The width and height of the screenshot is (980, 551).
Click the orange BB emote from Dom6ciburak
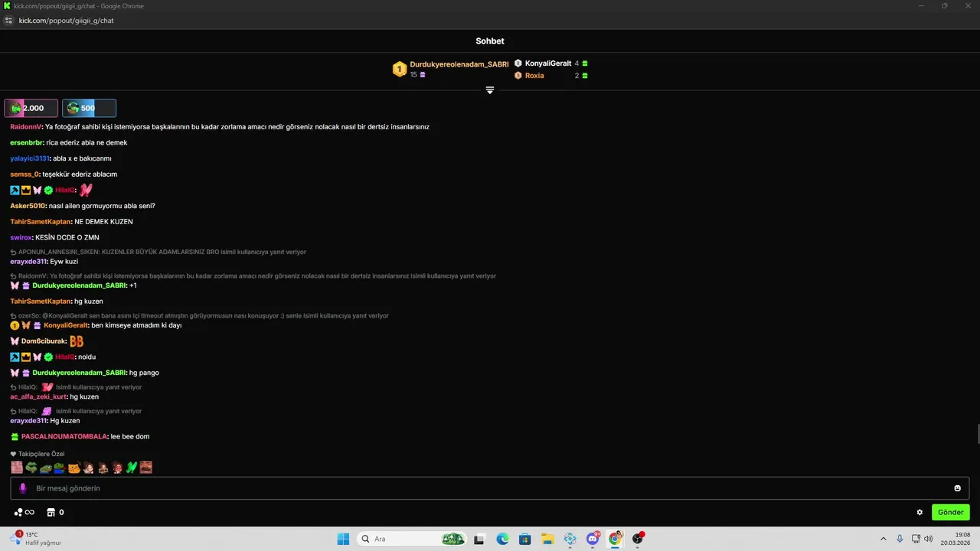click(x=77, y=341)
